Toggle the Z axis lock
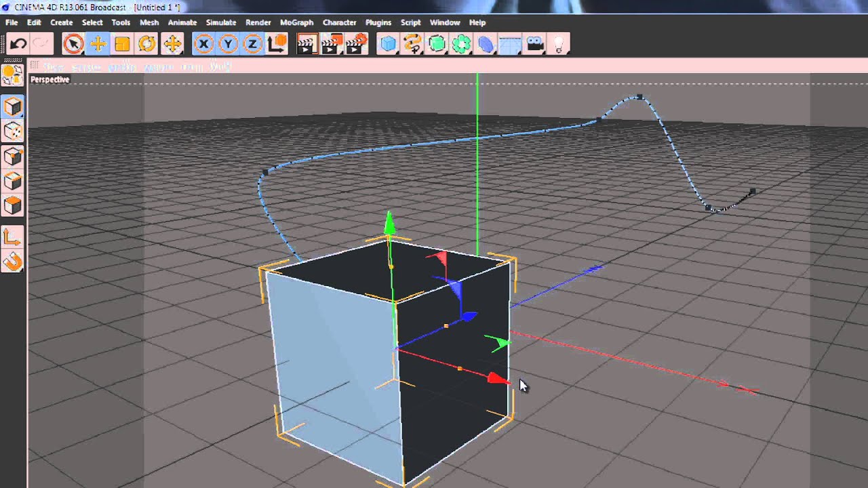This screenshot has height=488, width=868. click(252, 45)
